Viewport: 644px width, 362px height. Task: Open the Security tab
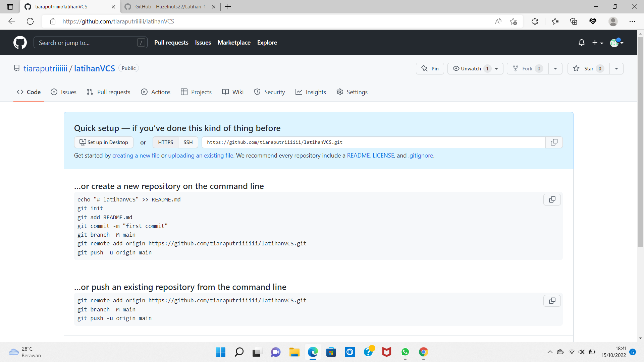(270, 92)
